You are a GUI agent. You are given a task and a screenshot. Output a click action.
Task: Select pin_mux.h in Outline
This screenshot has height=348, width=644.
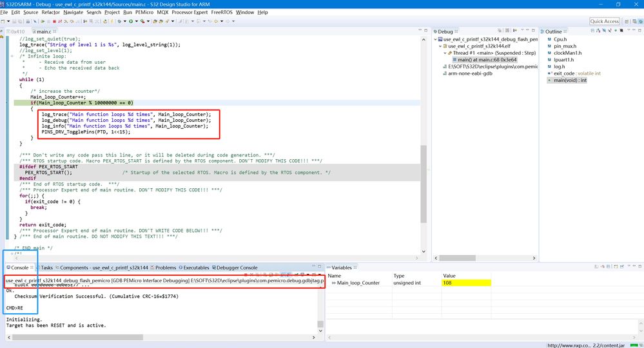(565, 46)
